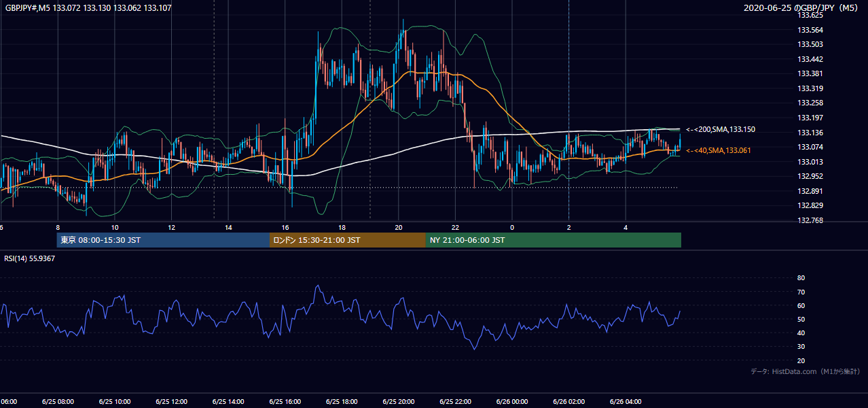Click hour tick 10 under the price chart
This screenshot has width=868, height=408.
click(115, 228)
